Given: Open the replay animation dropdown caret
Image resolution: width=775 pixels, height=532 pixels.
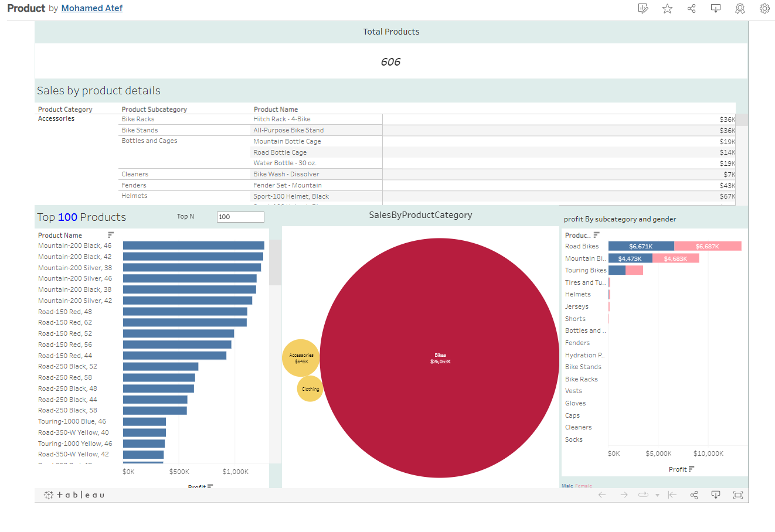Looking at the screenshot, I should point(657,495).
